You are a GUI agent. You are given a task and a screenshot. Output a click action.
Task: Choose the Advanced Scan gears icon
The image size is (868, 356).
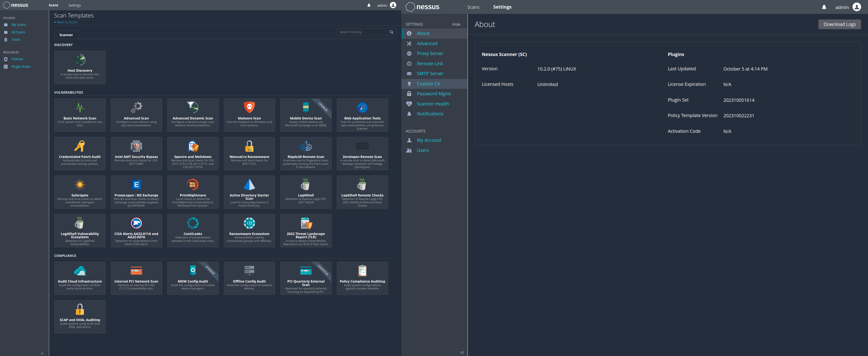[136, 107]
